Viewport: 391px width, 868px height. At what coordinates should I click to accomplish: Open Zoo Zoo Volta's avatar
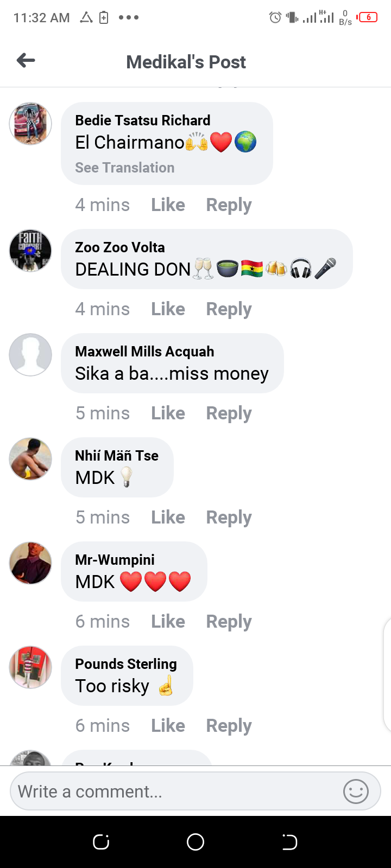30,251
